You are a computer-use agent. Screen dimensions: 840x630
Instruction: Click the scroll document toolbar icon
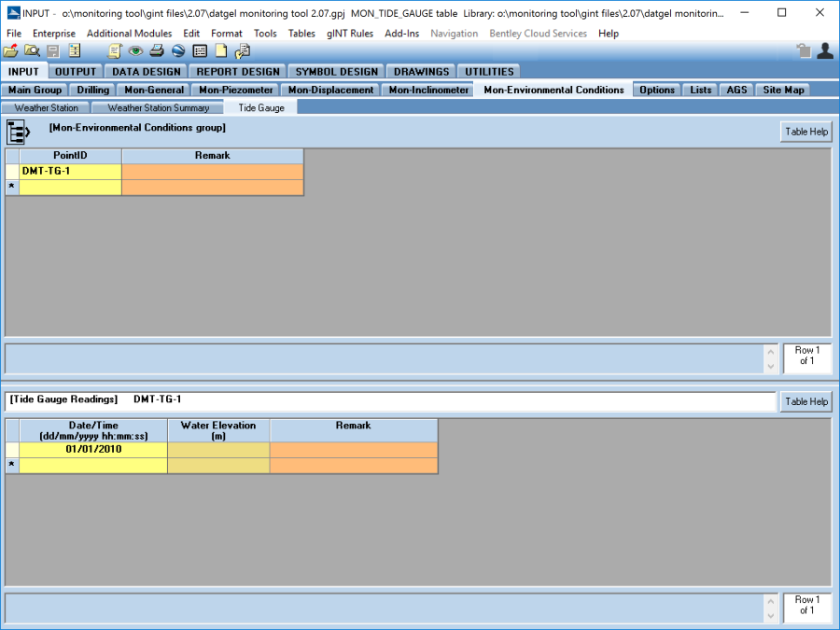coord(115,51)
